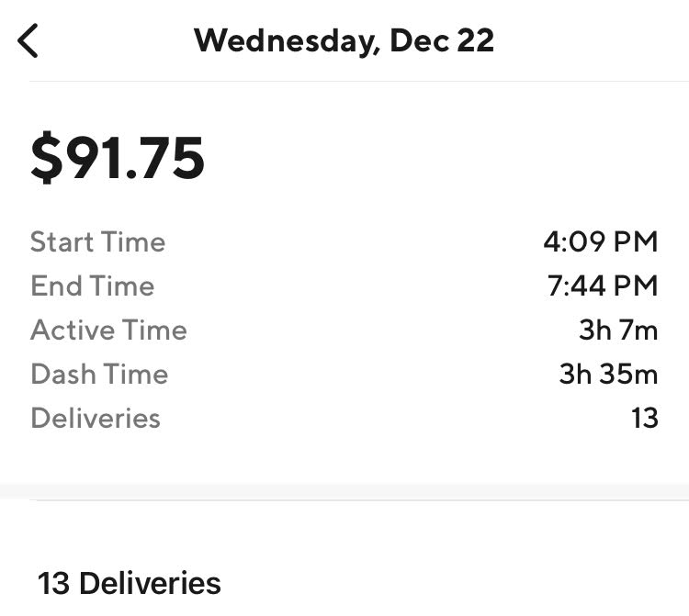This screenshot has height=616, width=689.
Task: Select the "Dash Time" label
Action: pyautogui.click(x=99, y=375)
